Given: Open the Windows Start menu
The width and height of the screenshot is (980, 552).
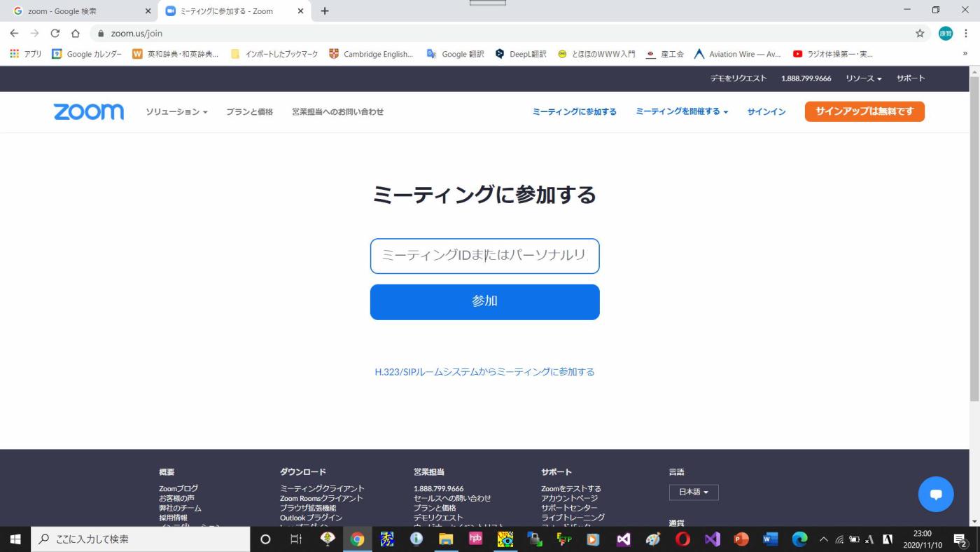Looking at the screenshot, I should click(x=15, y=539).
